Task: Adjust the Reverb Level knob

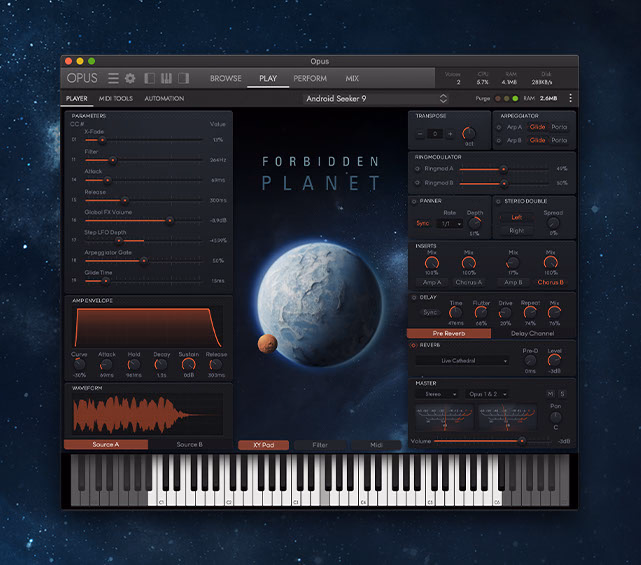Action: pyautogui.click(x=554, y=360)
